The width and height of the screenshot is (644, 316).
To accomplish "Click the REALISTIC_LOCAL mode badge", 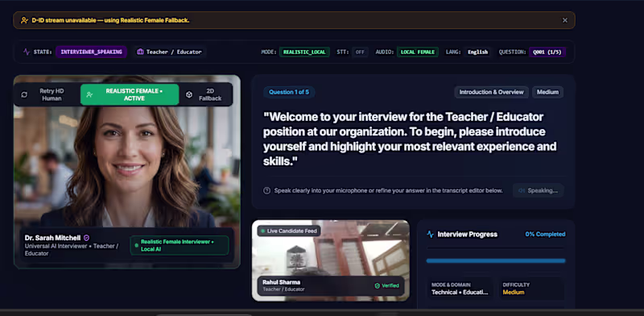I will tap(304, 52).
